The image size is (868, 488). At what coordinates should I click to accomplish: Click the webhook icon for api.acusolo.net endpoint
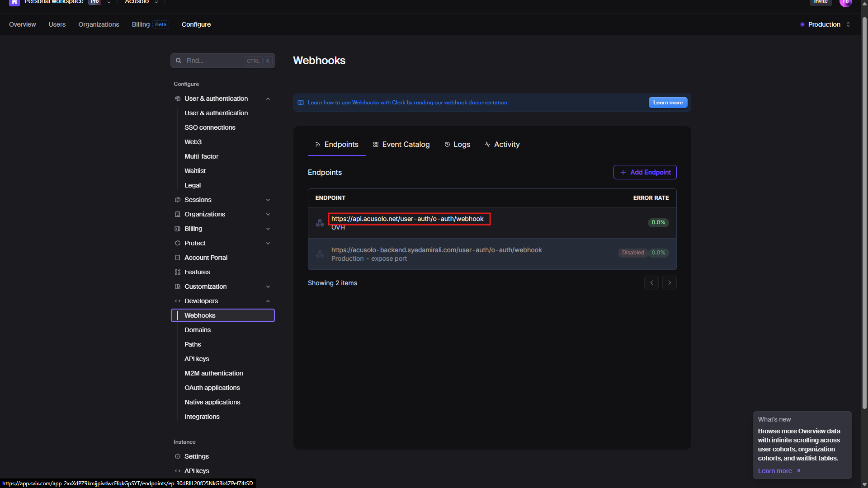[320, 223]
